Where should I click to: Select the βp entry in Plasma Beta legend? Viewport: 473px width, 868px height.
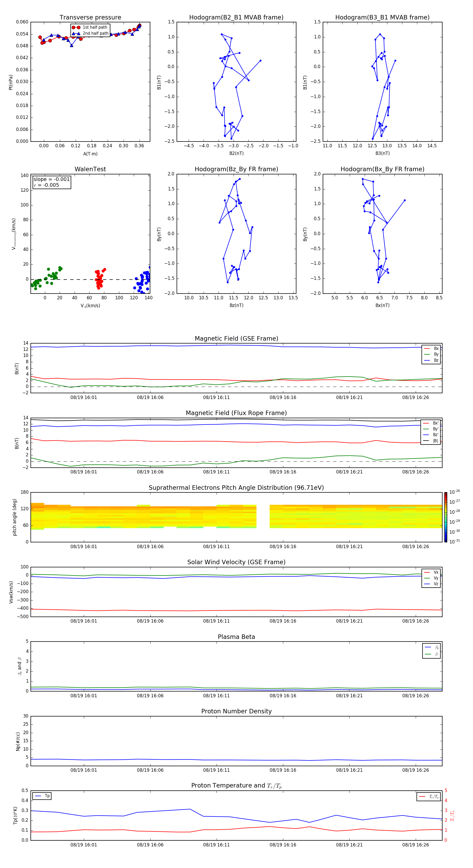(431, 647)
